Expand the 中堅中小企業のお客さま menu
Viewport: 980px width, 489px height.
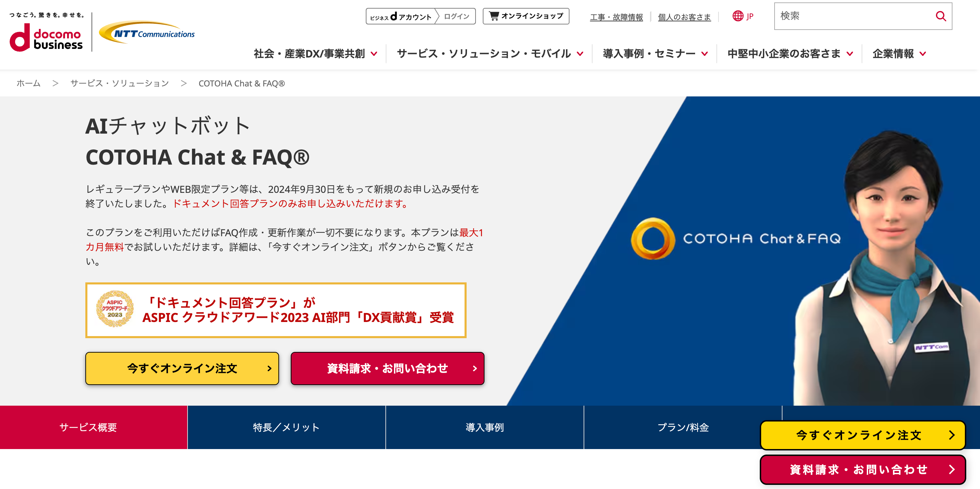tap(790, 54)
